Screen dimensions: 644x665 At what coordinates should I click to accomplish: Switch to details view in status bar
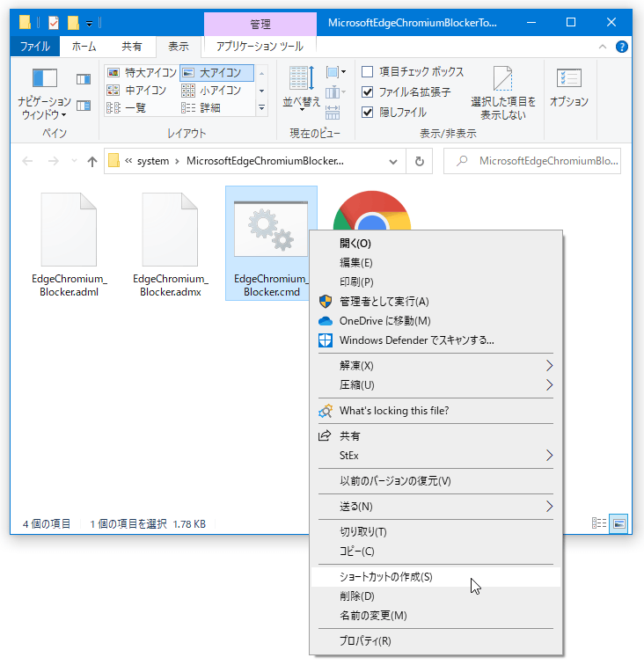click(599, 523)
